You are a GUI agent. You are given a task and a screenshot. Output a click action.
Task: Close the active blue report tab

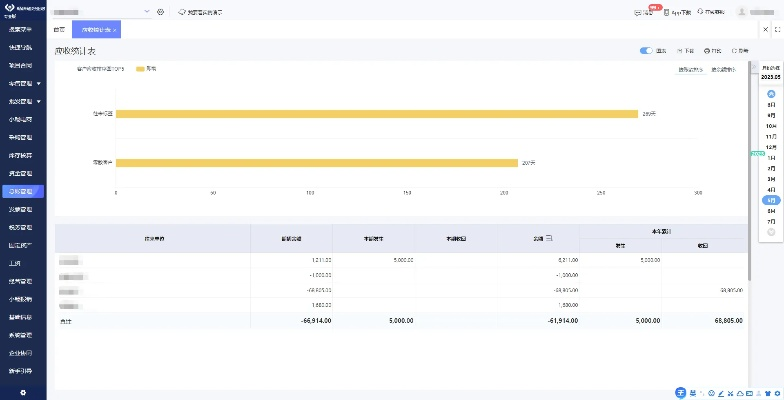[x=115, y=31]
